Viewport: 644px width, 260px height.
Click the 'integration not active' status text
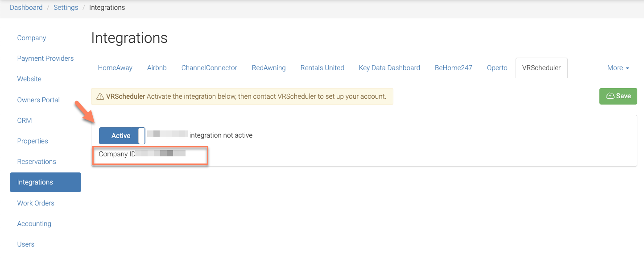tap(221, 135)
